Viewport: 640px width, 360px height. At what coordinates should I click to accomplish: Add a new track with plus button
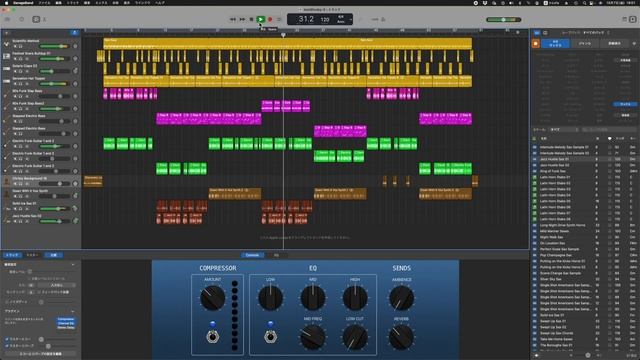click(x=6, y=32)
